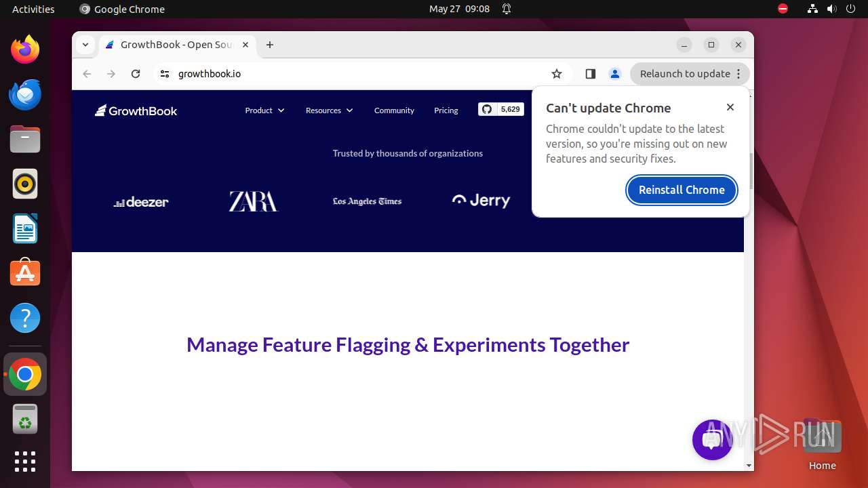Expand the Product menu
Image resolution: width=868 pixels, height=488 pixels.
[264, 110]
